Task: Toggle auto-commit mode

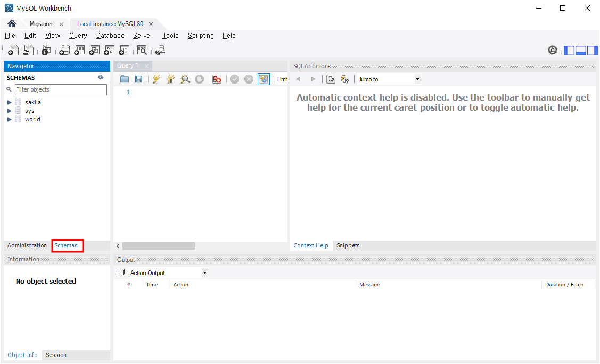Action: (x=264, y=79)
